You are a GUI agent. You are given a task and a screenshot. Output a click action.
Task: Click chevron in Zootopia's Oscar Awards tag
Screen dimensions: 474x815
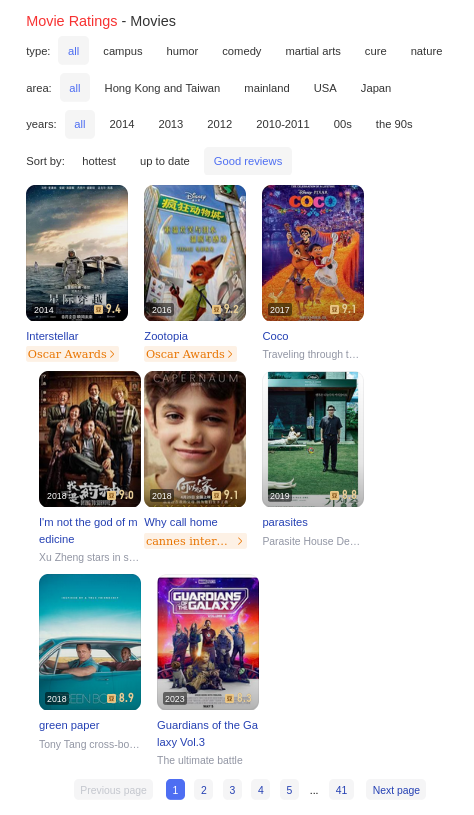point(230,354)
